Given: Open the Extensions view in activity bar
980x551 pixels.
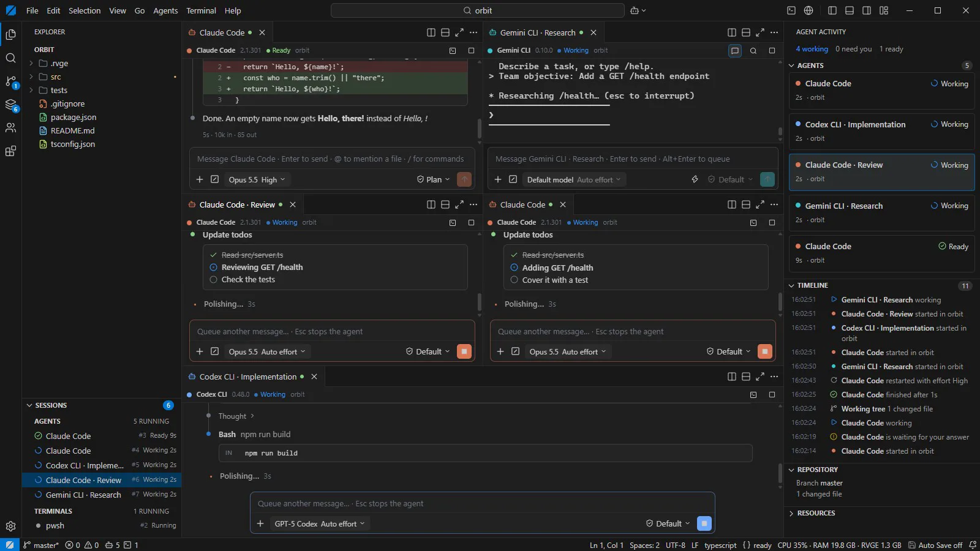Looking at the screenshot, I should click(10, 151).
